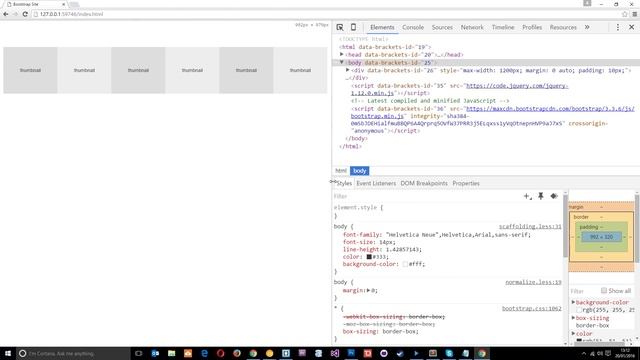Open the Network tab

[472, 27]
